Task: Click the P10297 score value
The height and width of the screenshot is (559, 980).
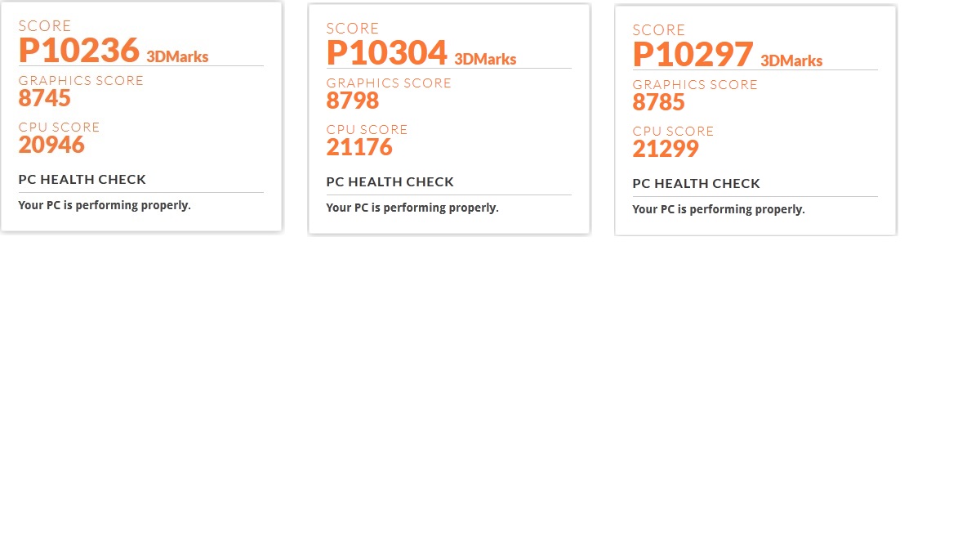Action: [693, 54]
